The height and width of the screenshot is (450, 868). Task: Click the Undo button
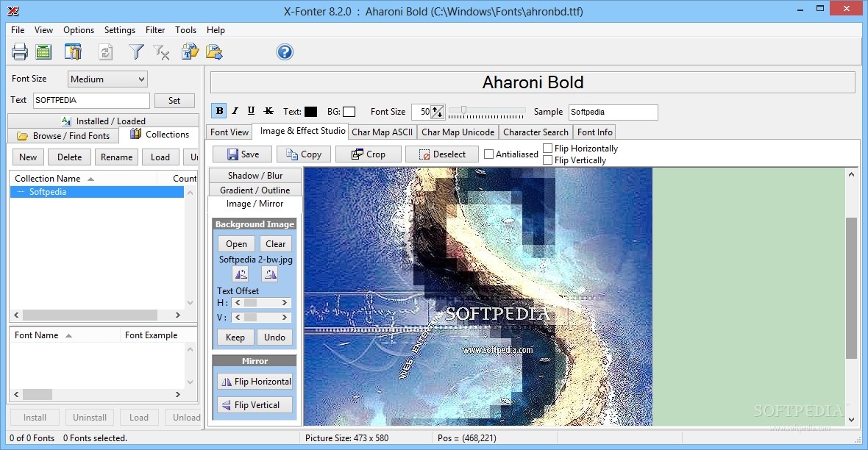(274, 337)
